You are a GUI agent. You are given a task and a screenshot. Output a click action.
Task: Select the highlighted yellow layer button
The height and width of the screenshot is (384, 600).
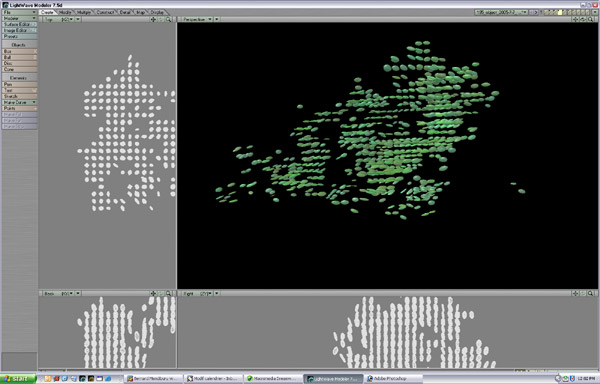(560, 12)
